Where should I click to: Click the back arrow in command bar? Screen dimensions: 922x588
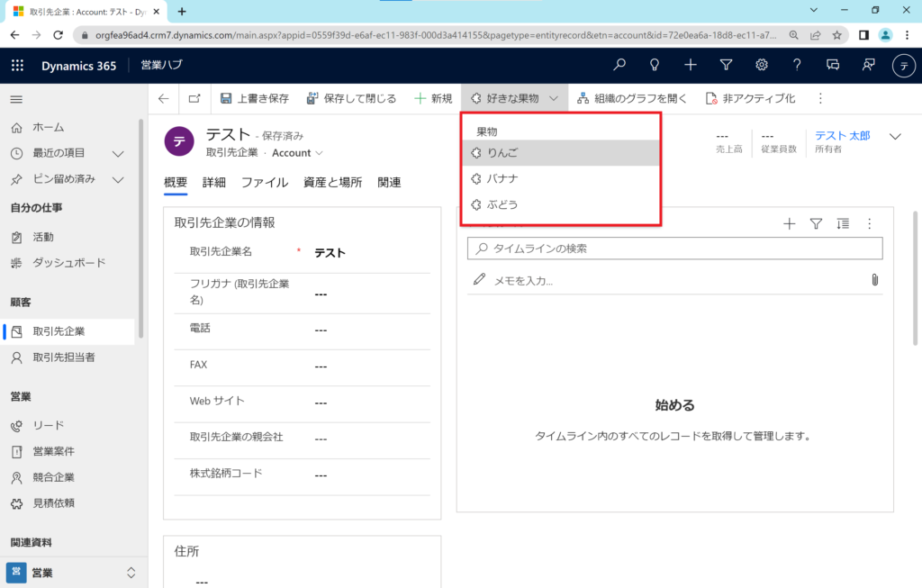pyautogui.click(x=163, y=98)
